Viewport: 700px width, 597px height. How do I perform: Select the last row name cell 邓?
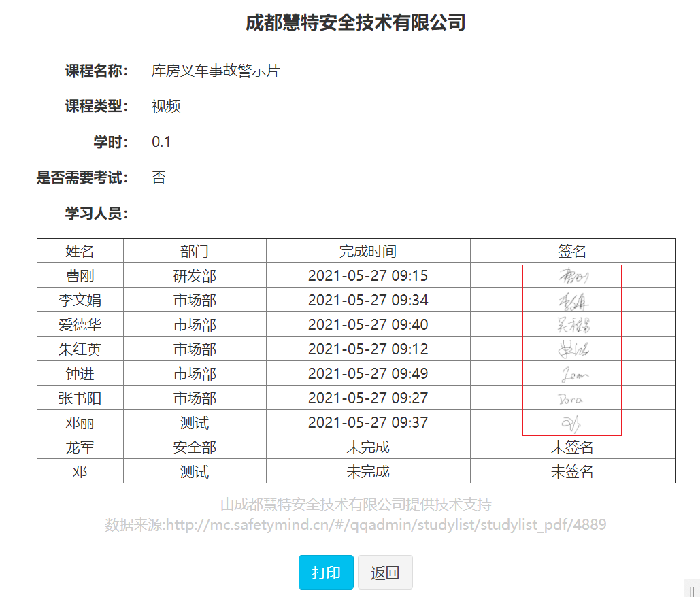[80, 472]
